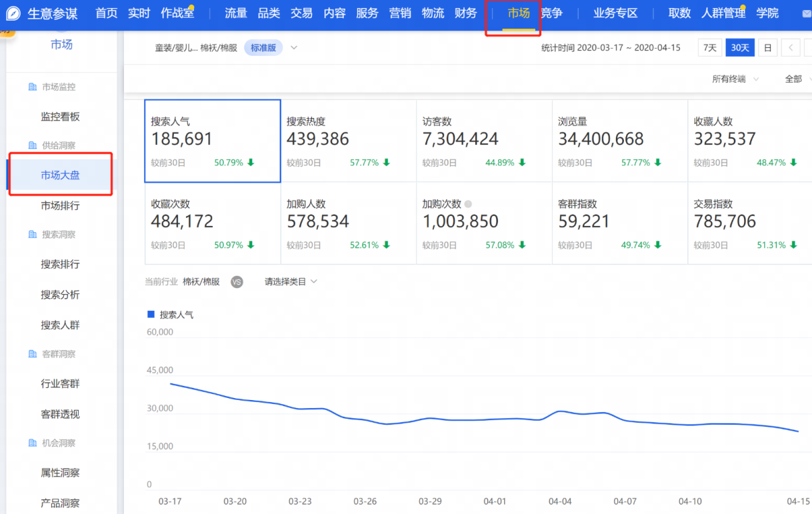Click the 供给洞察 section icon
This screenshot has width=812, height=514.
point(33,145)
